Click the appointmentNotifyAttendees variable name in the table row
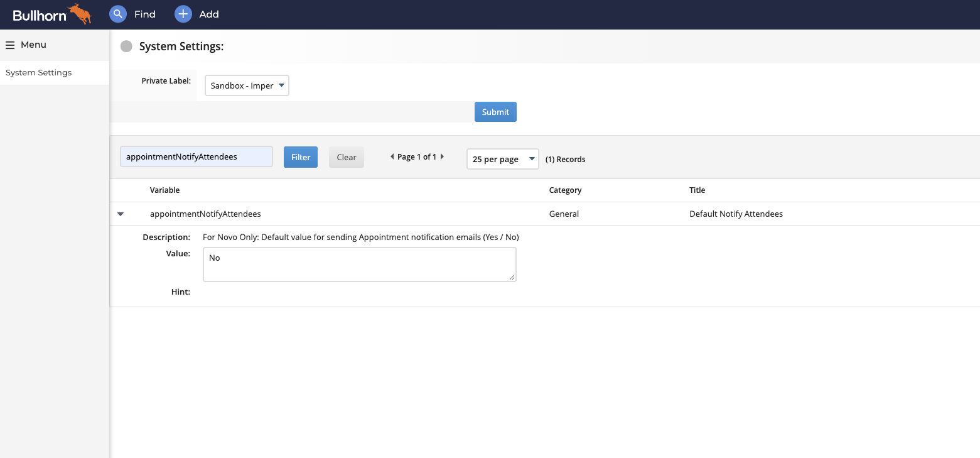The image size is (980, 458). (x=205, y=214)
